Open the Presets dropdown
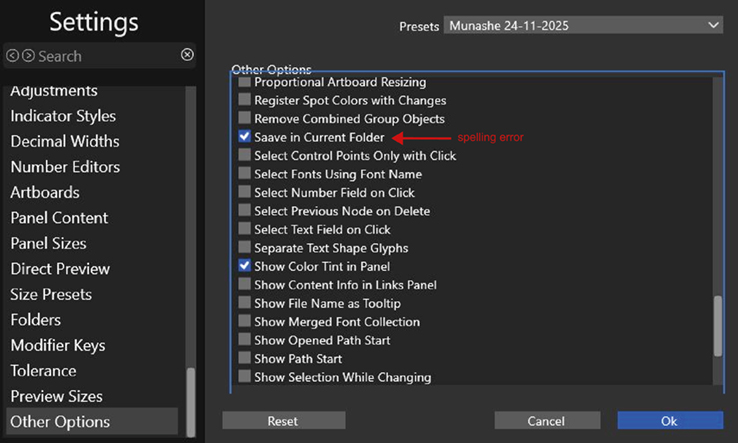 pos(583,25)
